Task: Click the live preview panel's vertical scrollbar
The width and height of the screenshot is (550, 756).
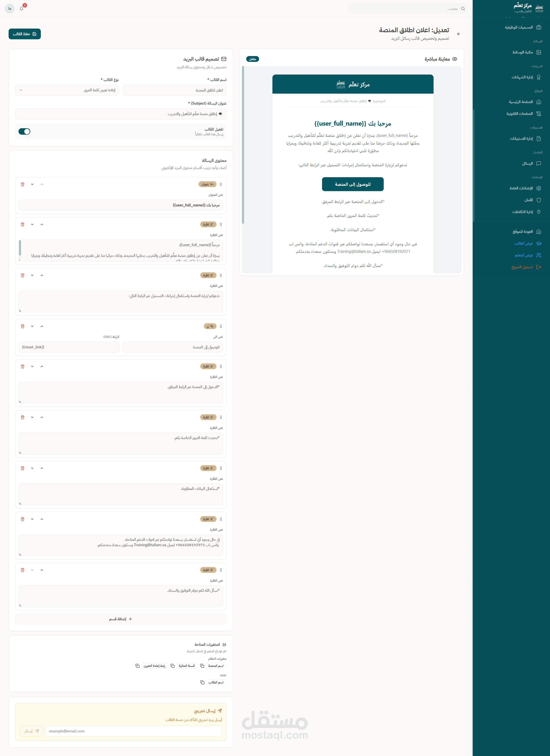Action: pos(243,145)
